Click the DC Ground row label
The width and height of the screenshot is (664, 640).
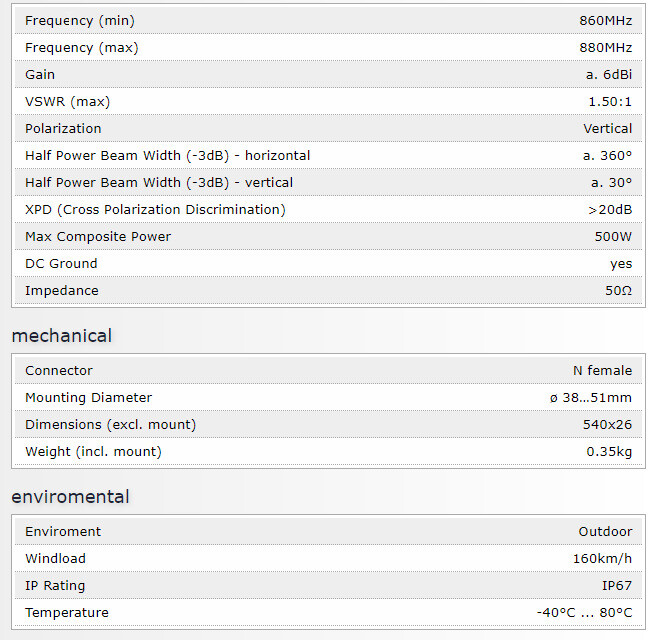click(x=61, y=263)
